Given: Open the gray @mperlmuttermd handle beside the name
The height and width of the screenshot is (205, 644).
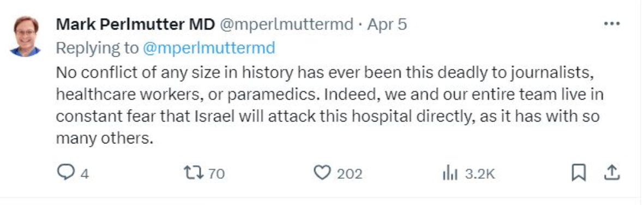Looking at the screenshot, I should 287,25.
